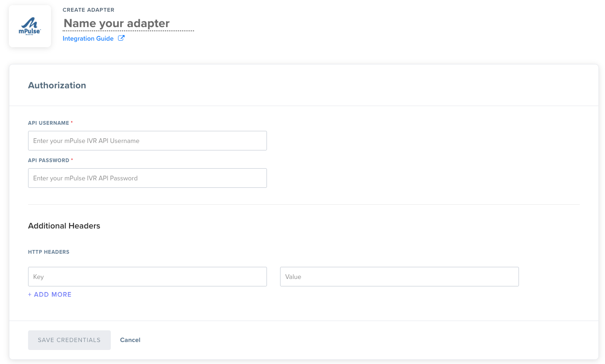Click the red asterisk next to API USERNAME
The image size is (605, 364).
72,122
